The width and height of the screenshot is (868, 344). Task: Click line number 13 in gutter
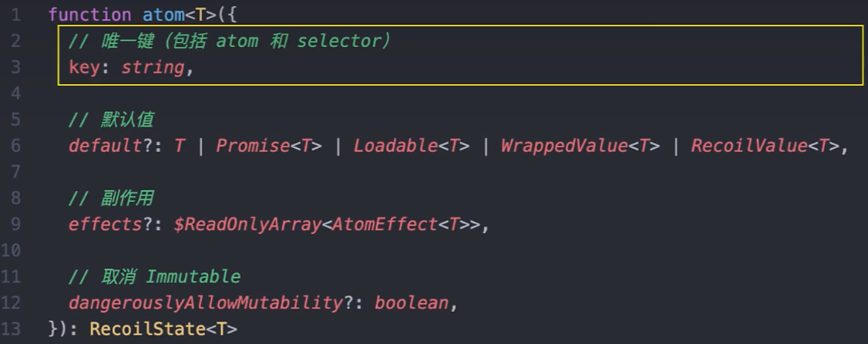pos(12,329)
